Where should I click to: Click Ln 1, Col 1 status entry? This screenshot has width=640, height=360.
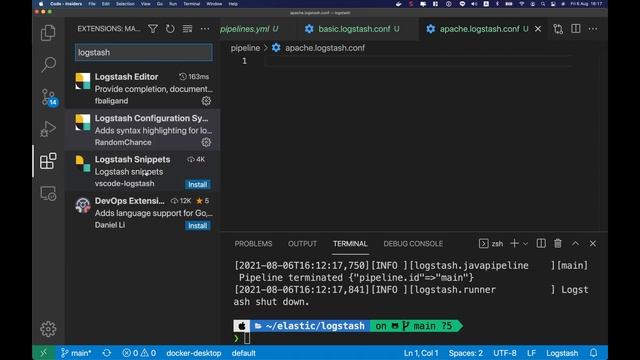tap(421, 353)
